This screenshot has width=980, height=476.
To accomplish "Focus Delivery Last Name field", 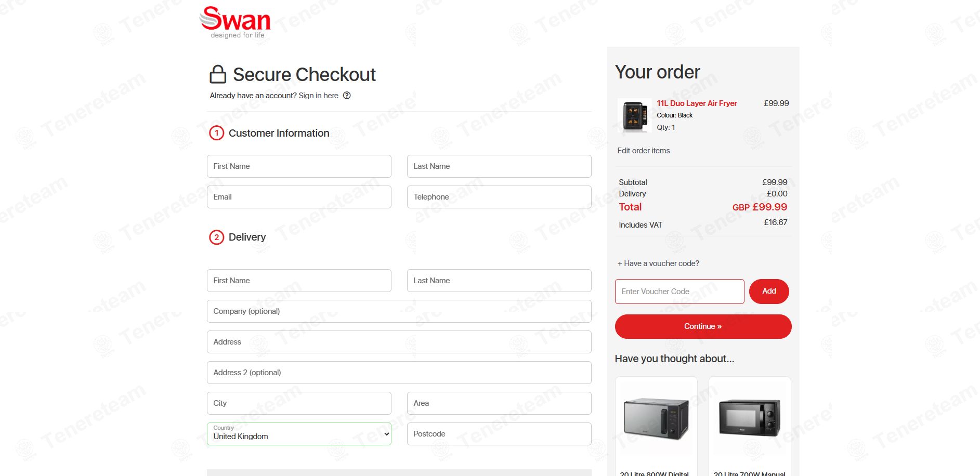I will [x=499, y=281].
